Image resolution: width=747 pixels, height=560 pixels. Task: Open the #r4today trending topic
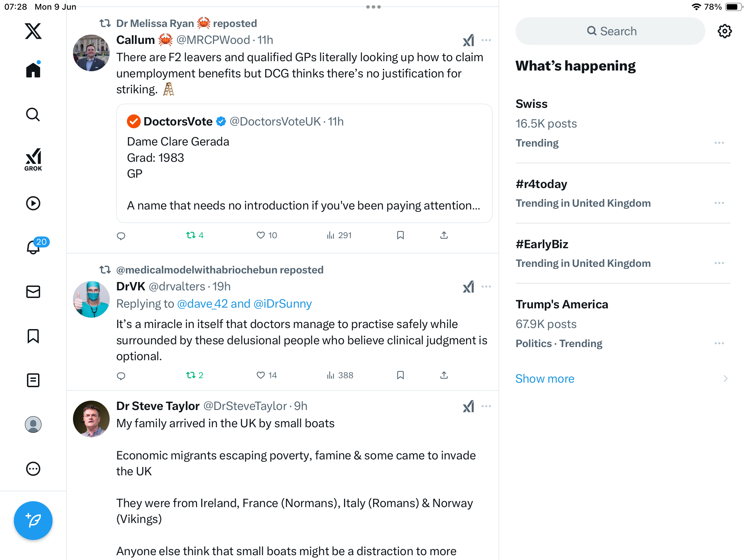pyautogui.click(x=541, y=184)
